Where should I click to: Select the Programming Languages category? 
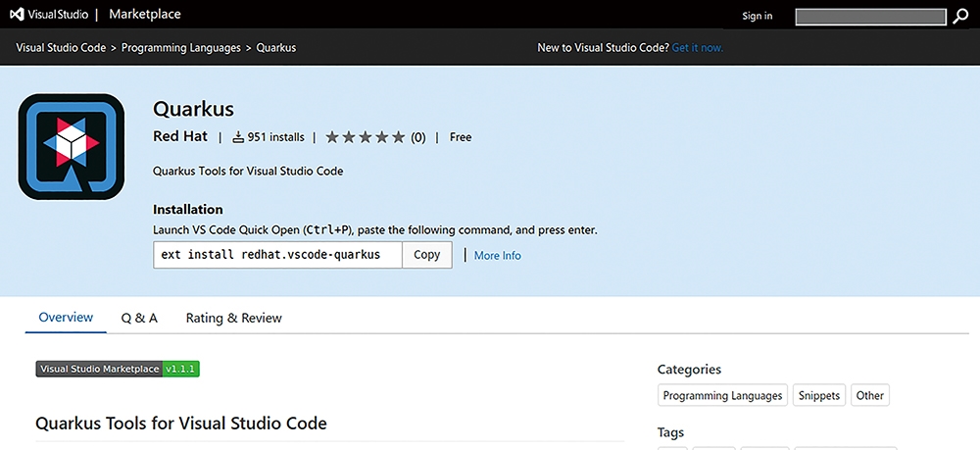722,396
